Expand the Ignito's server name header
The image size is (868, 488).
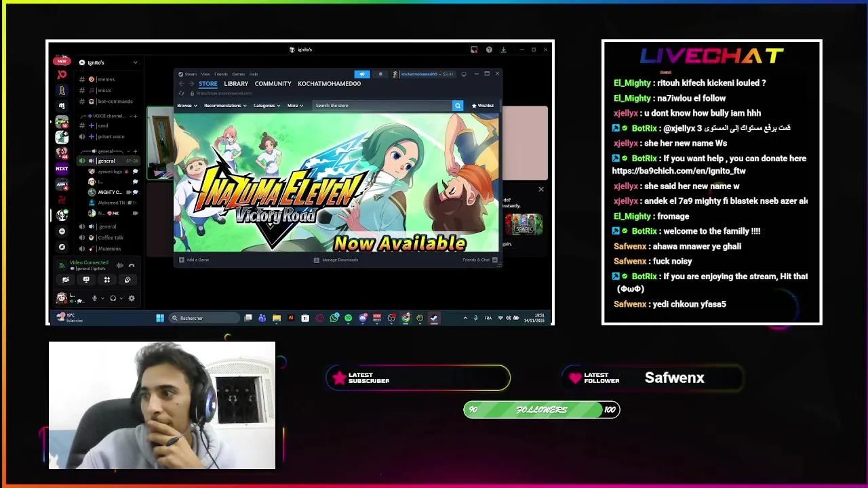tap(107, 62)
